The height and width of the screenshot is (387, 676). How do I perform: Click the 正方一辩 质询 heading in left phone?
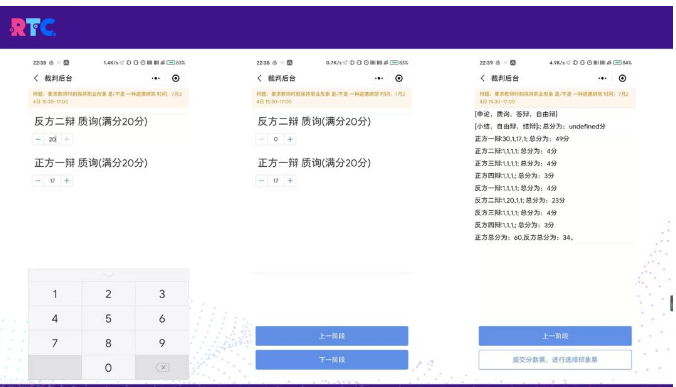tap(91, 163)
